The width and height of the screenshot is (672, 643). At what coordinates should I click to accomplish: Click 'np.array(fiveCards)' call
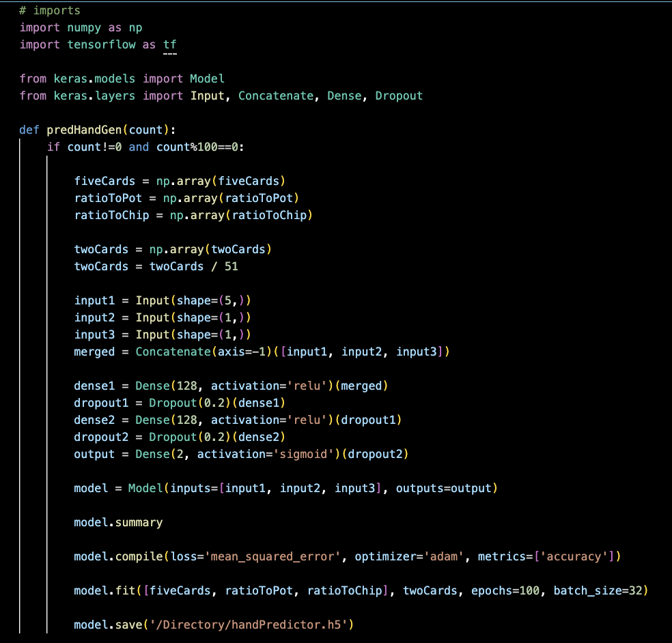(x=221, y=181)
